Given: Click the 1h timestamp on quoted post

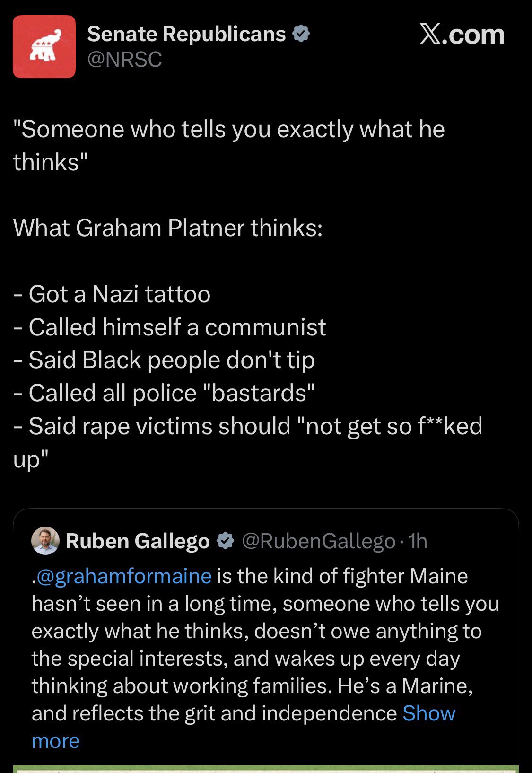Looking at the screenshot, I should pos(418,541).
